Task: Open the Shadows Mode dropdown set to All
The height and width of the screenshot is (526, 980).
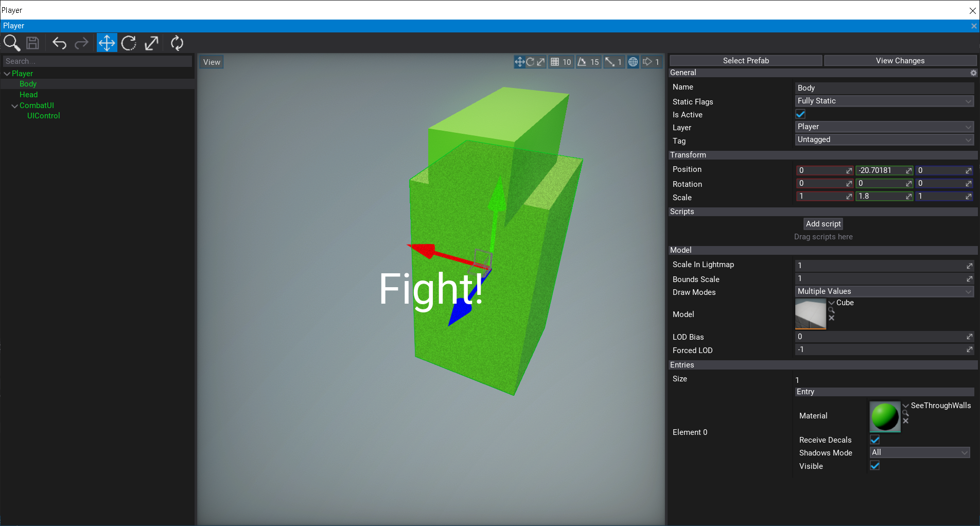Action: click(x=919, y=452)
